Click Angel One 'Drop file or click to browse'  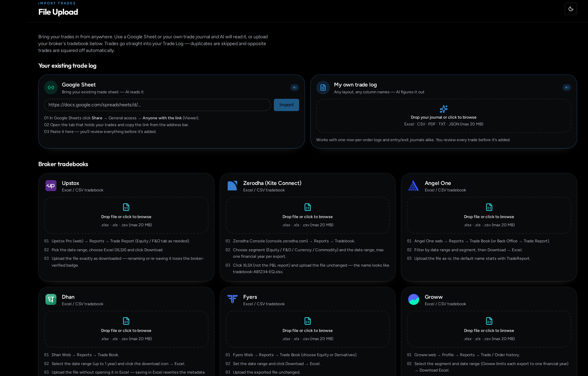[489, 217]
